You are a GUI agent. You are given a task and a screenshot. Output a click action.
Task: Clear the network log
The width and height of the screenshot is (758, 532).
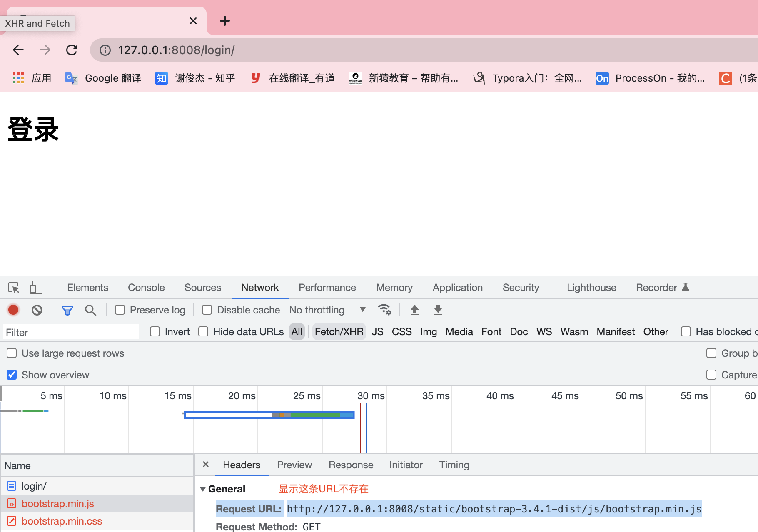(x=37, y=310)
